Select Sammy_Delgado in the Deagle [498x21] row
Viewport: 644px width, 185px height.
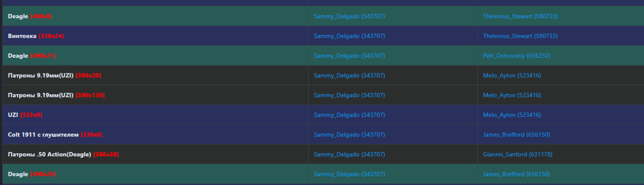point(349,56)
